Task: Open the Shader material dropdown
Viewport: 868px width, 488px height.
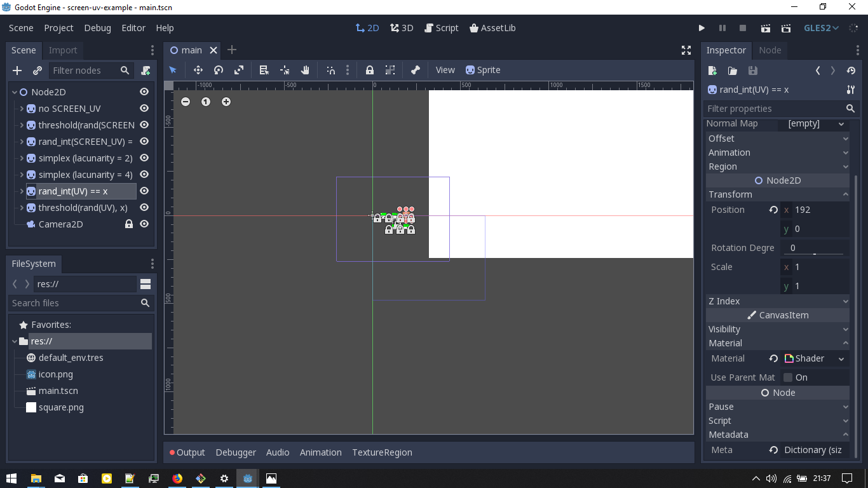Action: point(840,358)
